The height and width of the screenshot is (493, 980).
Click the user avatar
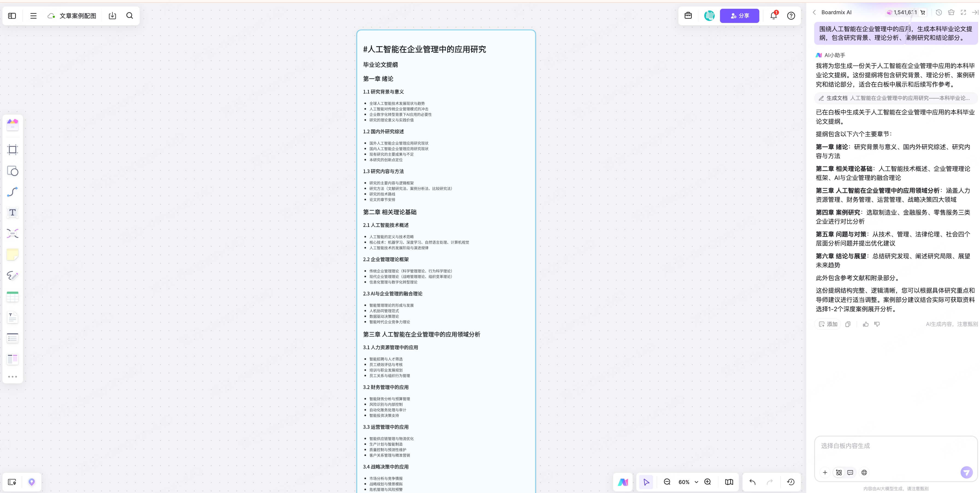pyautogui.click(x=709, y=16)
